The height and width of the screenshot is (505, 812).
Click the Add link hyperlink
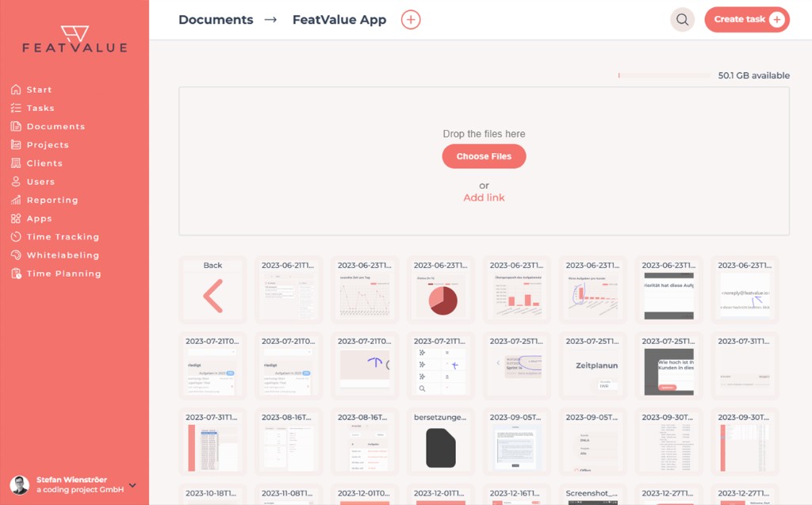(x=484, y=197)
